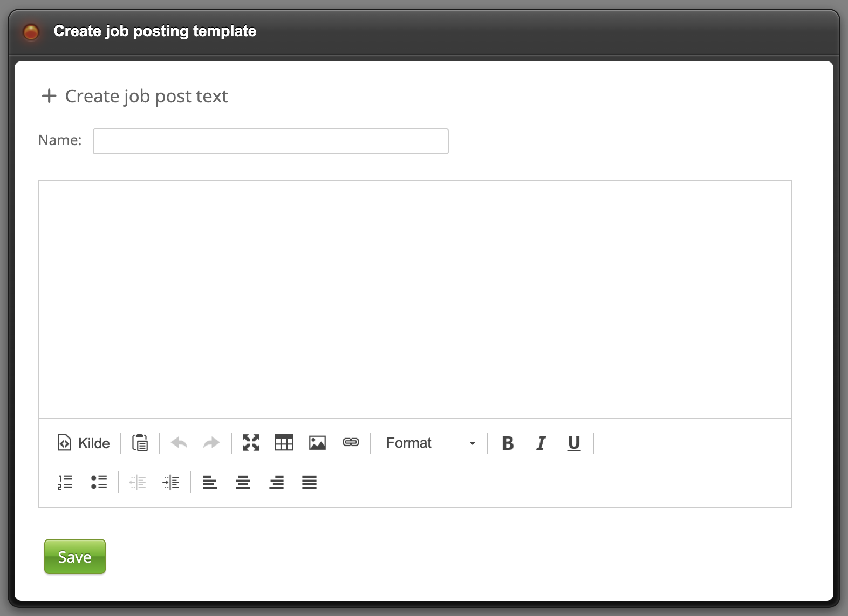Click the Kilde source button
848x616 pixels.
point(84,443)
